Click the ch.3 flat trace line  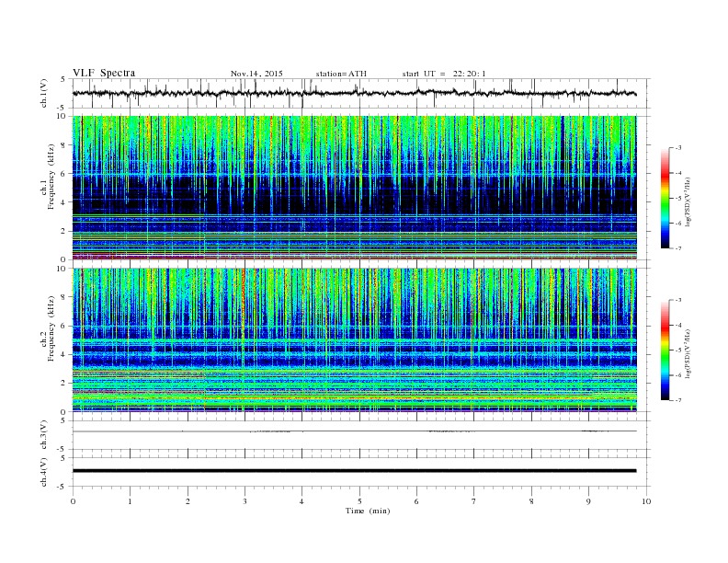[355, 431]
